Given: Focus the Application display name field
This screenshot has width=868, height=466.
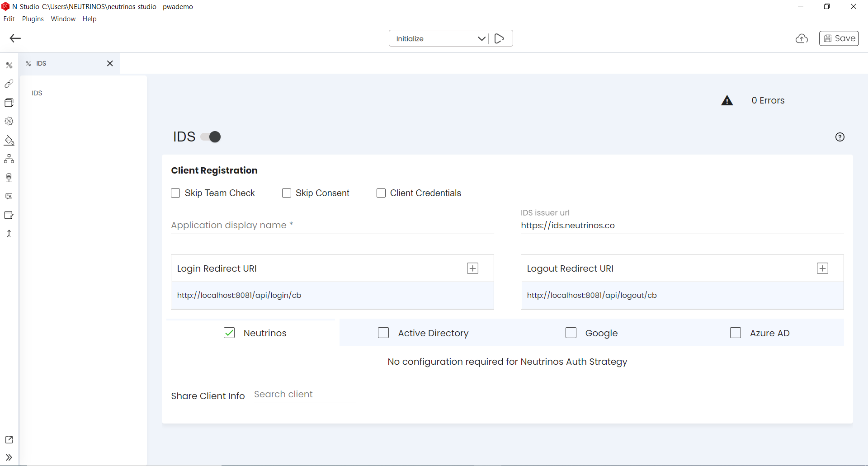Looking at the screenshot, I should (x=332, y=225).
